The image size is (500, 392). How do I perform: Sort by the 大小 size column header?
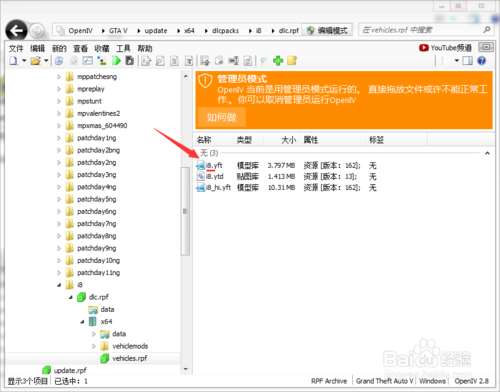(x=288, y=140)
